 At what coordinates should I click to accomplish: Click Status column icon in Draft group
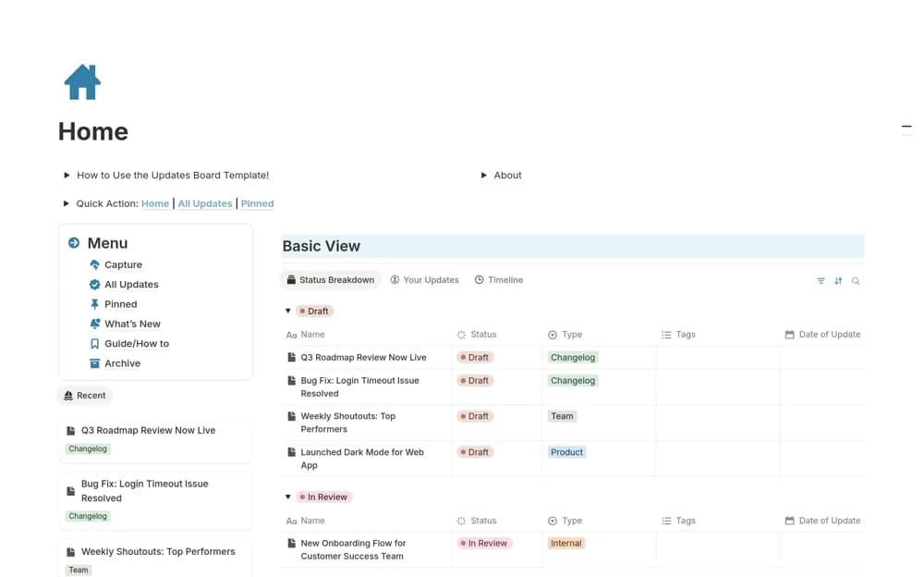tap(461, 335)
